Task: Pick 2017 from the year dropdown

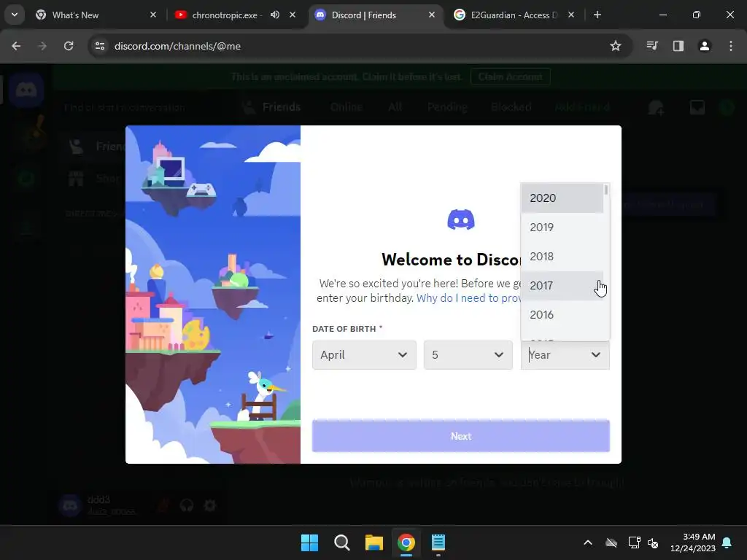Action: coord(562,286)
